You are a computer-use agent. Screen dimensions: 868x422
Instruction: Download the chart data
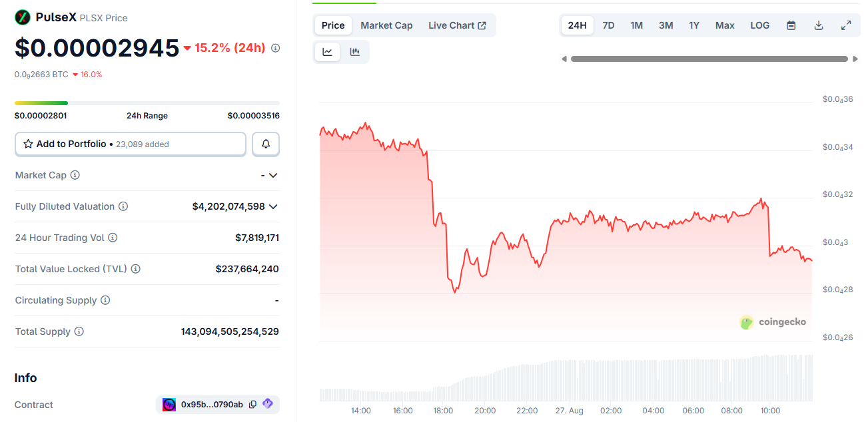[819, 25]
